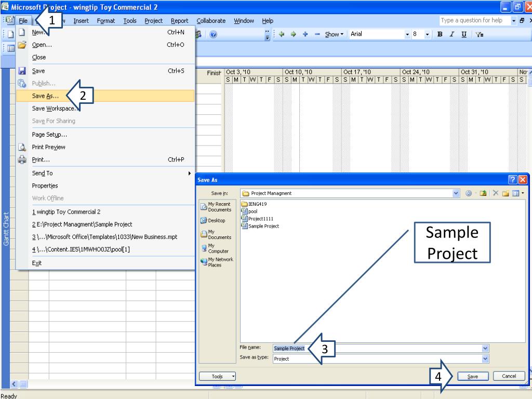Expand the Arial font name dropdown
This screenshot has width=532, height=399.
(407, 34)
